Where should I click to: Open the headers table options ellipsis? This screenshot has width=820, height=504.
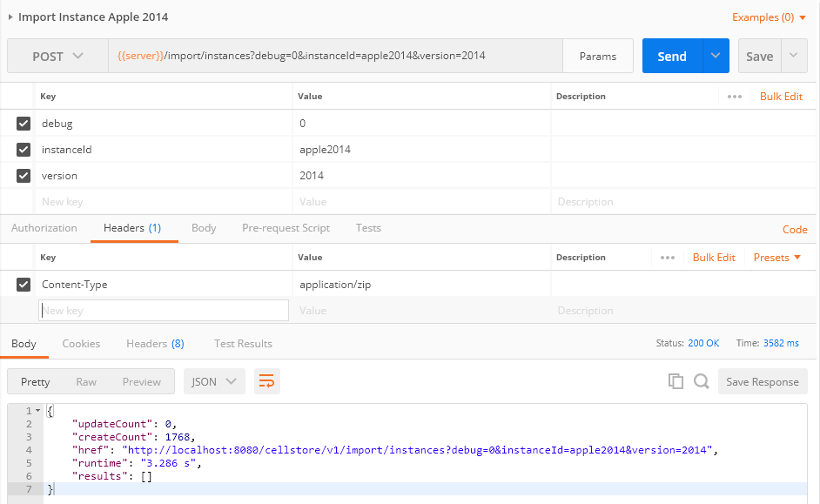[x=668, y=258]
